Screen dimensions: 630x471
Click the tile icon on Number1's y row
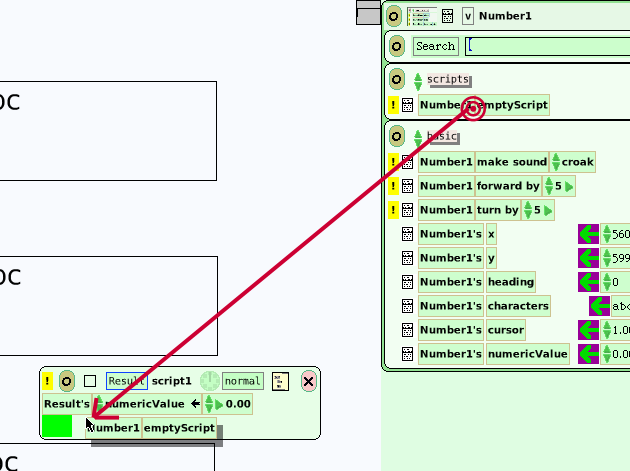coord(407,258)
